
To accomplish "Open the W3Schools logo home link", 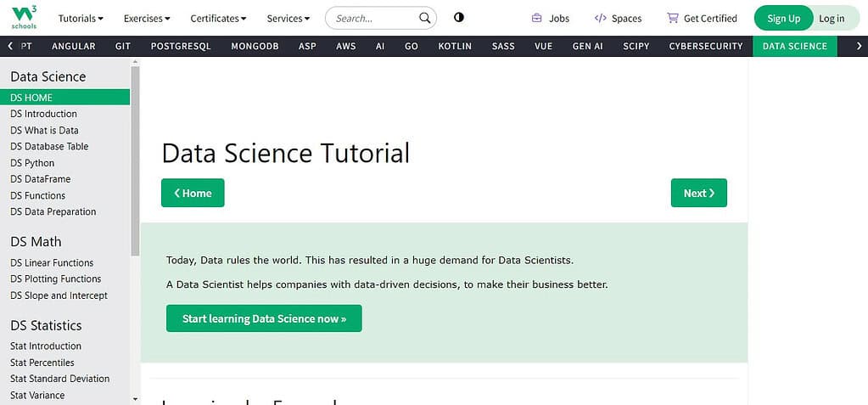I will point(25,18).
